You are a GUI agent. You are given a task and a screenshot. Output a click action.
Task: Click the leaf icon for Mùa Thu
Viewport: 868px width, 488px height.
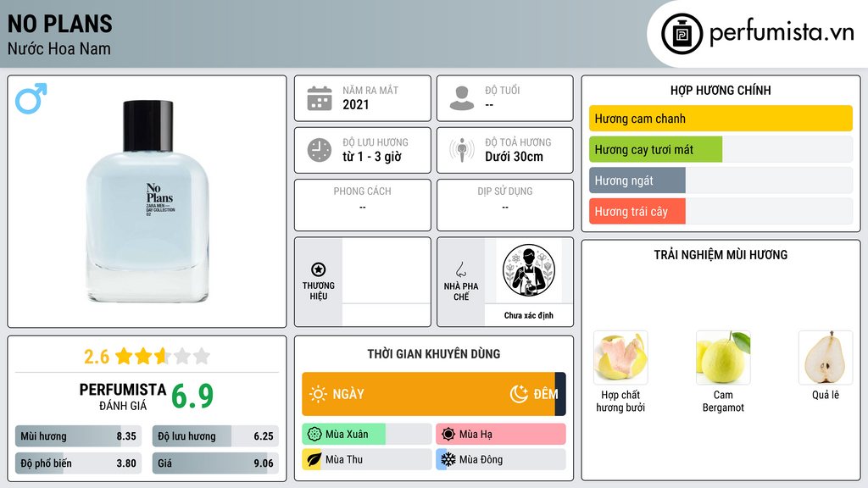(x=314, y=459)
